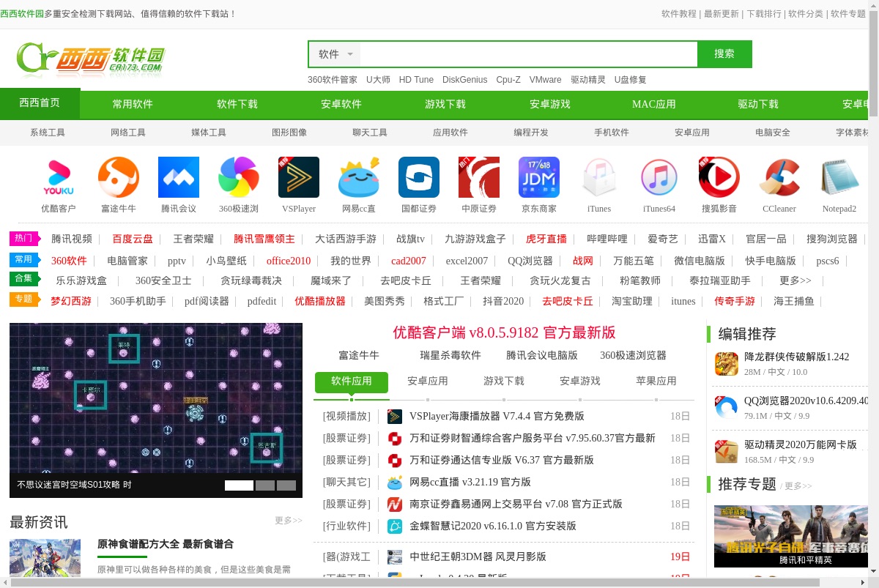Viewport: 879px width, 588px height.
Task: Select the 软件应用 tab
Action: click(x=352, y=382)
